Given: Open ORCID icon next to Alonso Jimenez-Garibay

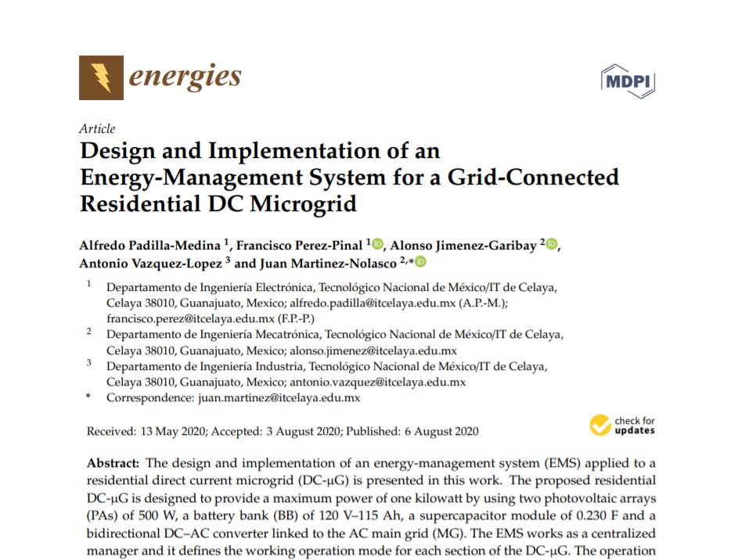Looking at the screenshot, I should click(x=552, y=244).
